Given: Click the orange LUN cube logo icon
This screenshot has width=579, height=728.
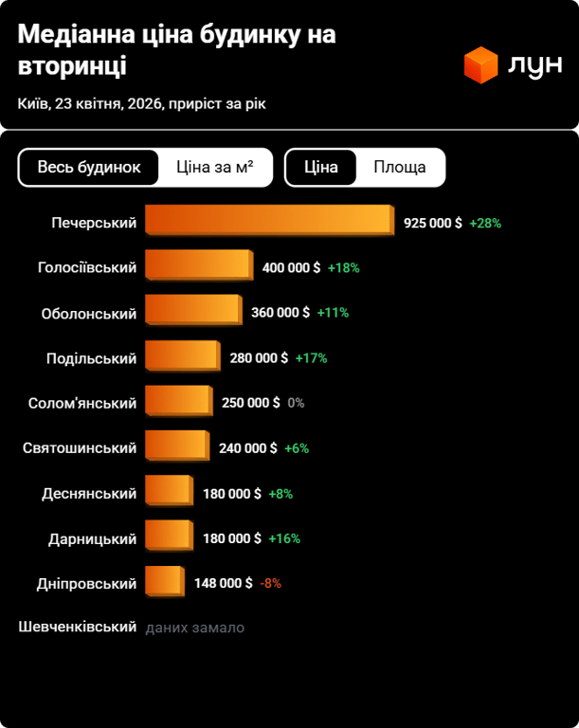Looking at the screenshot, I should pos(480,65).
